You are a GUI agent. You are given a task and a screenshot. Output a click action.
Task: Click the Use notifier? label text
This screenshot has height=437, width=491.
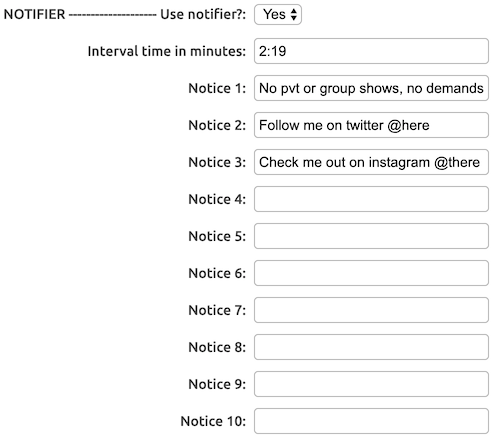pos(203,14)
